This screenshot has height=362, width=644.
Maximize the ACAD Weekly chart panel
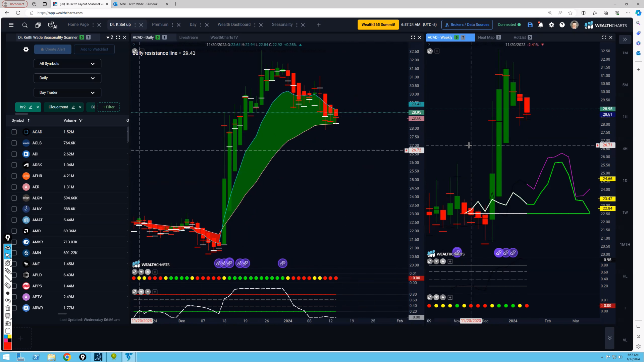point(604,38)
